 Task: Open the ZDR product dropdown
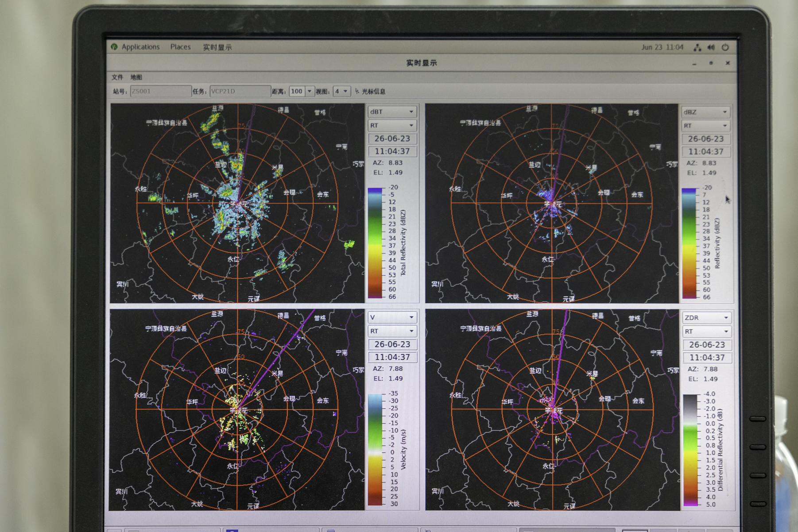pos(707,318)
